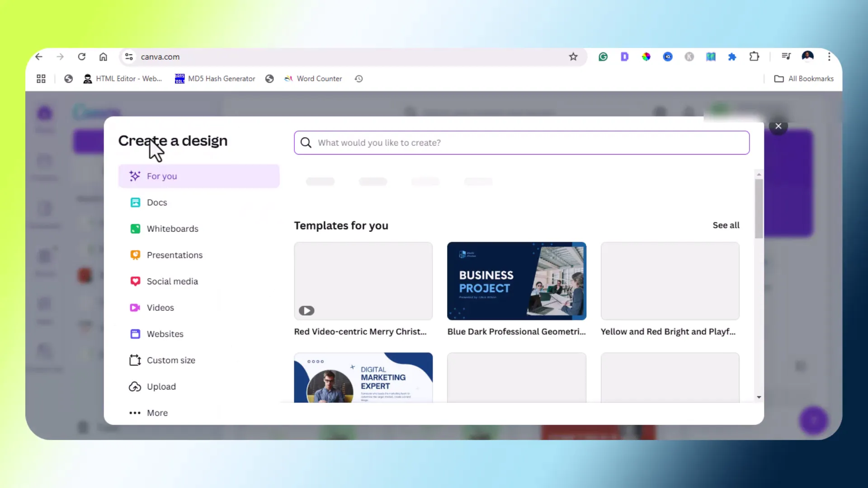The image size is (868, 488).
Task: Open the All Bookmarks folder
Action: tap(804, 79)
